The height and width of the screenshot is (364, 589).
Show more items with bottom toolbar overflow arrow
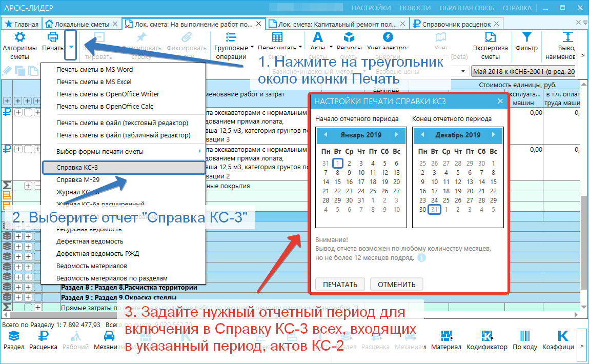tap(582, 347)
